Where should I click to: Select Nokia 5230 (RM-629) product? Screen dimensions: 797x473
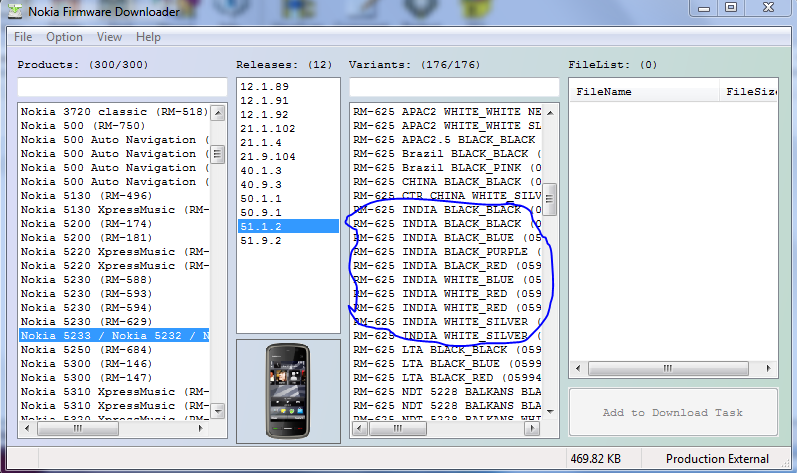[x=114, y=322]
